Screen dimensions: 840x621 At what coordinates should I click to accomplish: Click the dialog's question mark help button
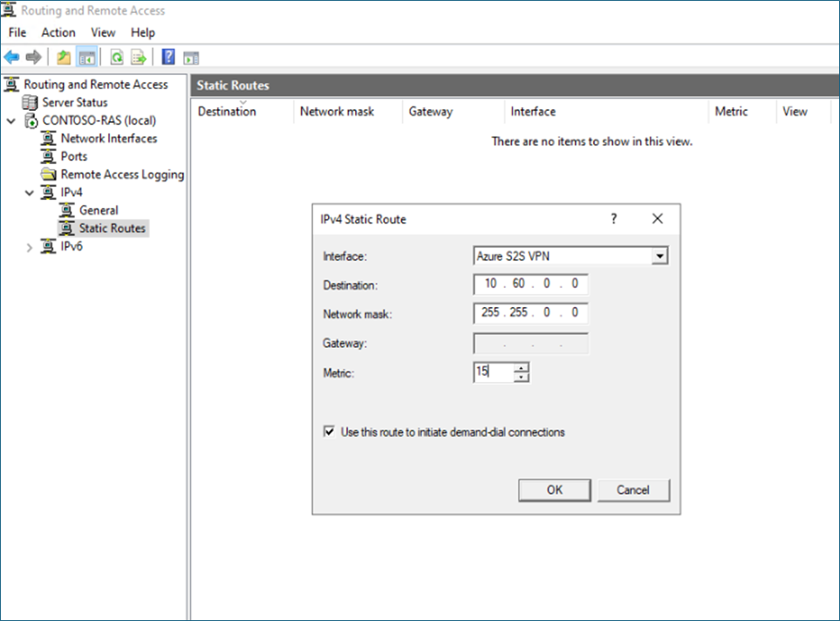(613, 219)
